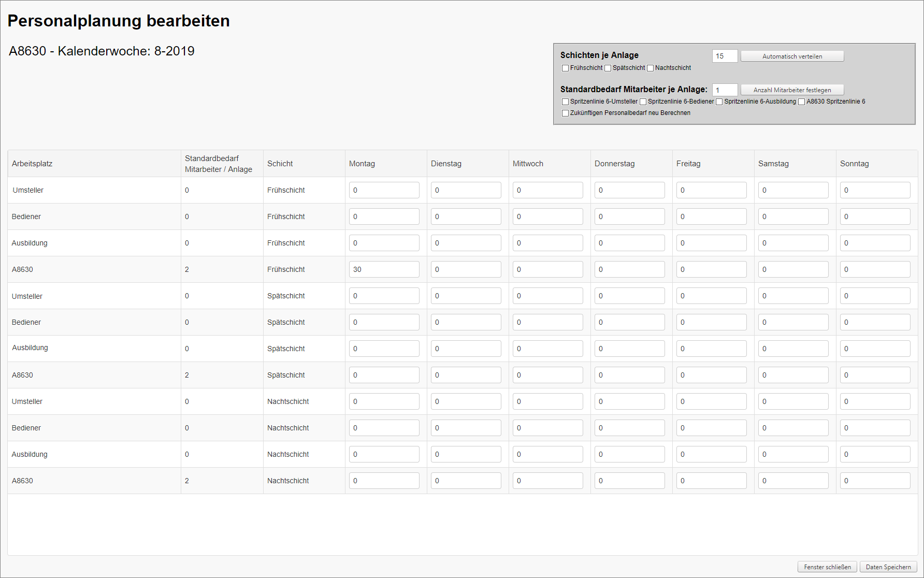Tick the Frühschicht checkbox
The height and width of the screenshot is (578, 924).
[565, 68]
